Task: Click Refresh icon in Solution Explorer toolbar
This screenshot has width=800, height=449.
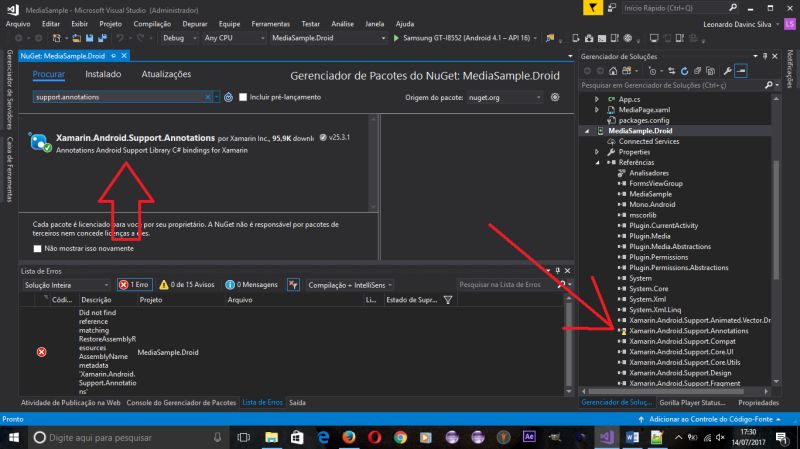Action: tap(684, 71)
